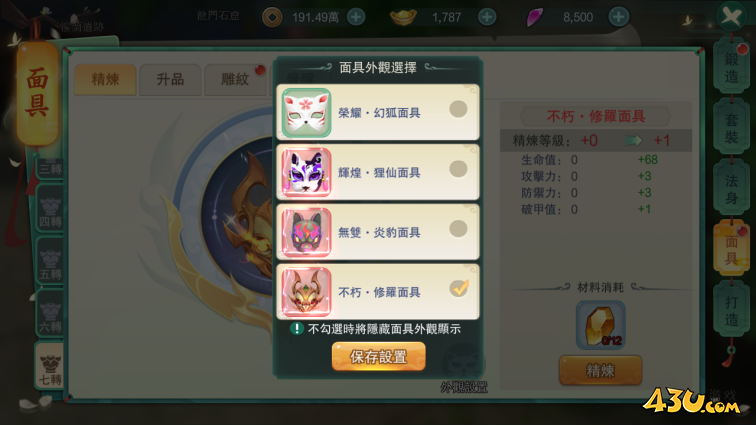Open the 雕紋 tab
The image size is (756, 426).
pyautogui.click(x=235, y=80)
